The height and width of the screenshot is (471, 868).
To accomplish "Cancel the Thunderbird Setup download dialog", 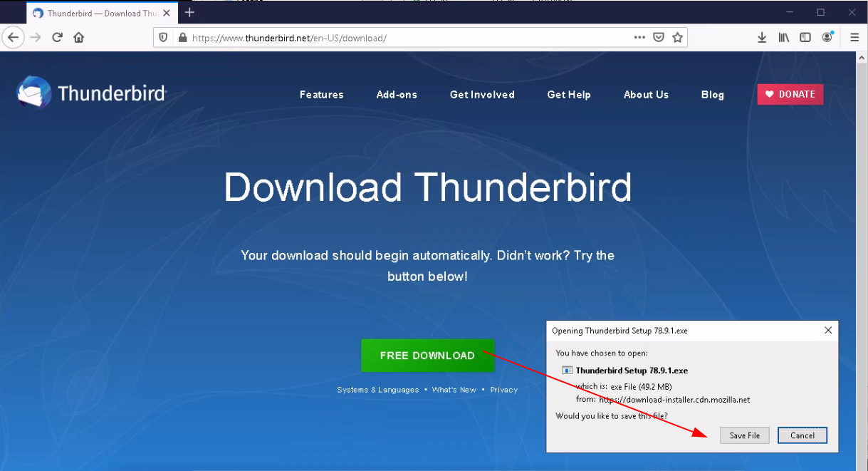I will 802,435.
